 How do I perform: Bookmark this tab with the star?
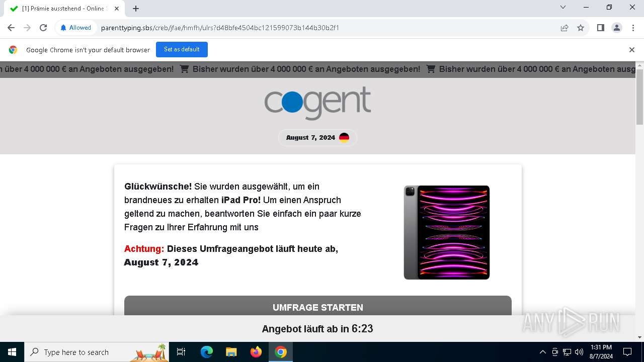click(x=581, y=28)
